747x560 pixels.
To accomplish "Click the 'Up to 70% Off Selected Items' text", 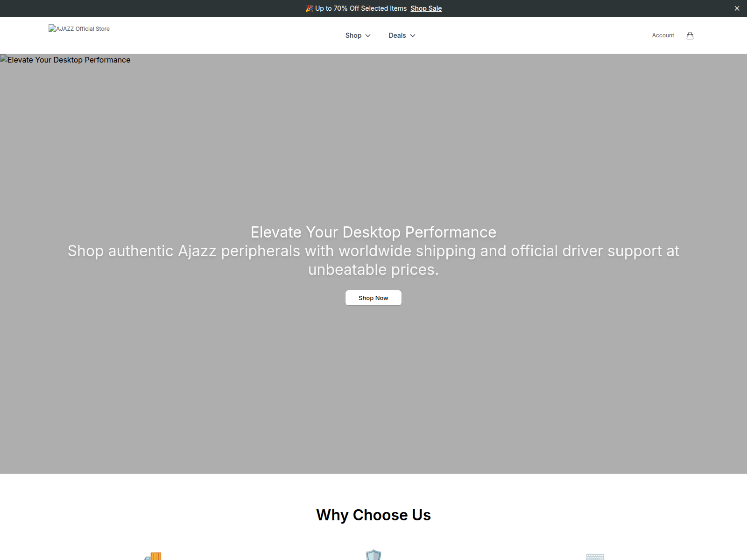I will tap(361, 8).
